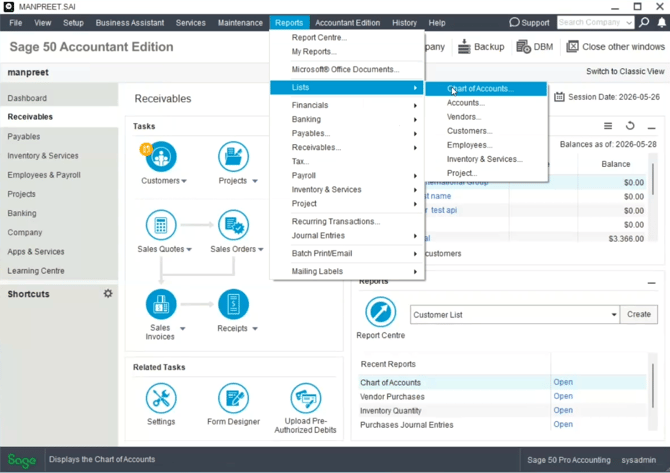670x473 pixels.
Task: Select Project in the Lists submenu
Action: (x=486, y=173)
